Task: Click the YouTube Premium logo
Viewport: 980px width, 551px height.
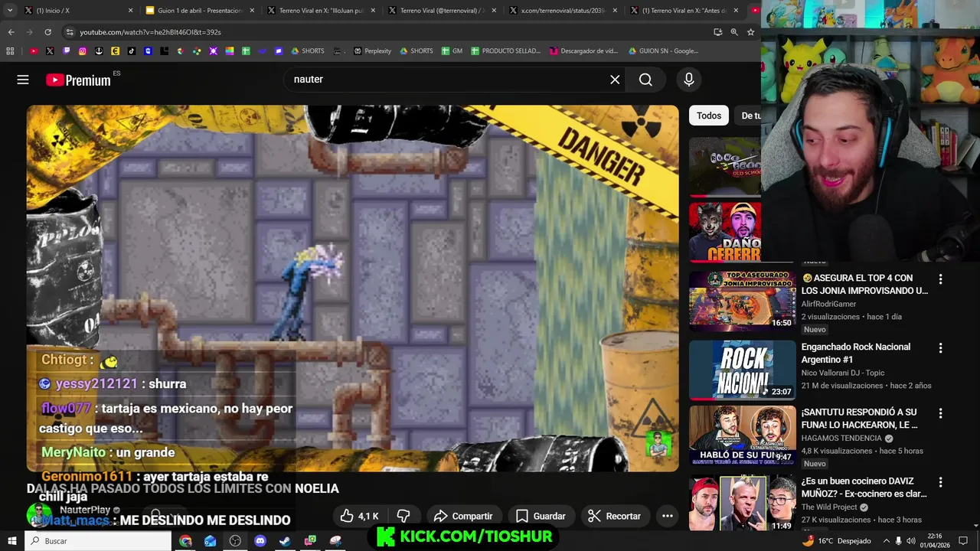Action: [78, 80]
